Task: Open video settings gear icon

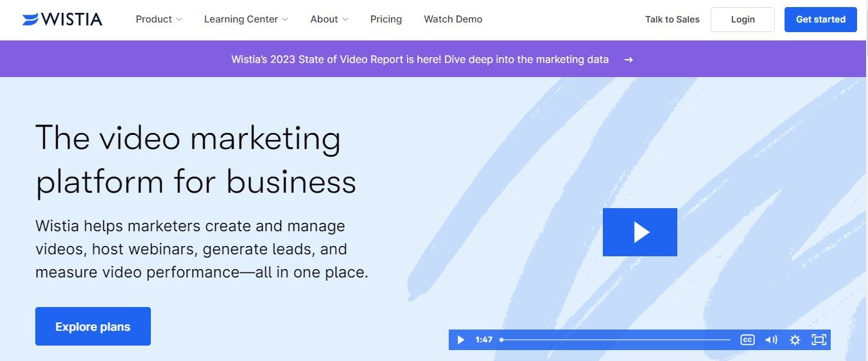Action: pyautogui.click(x=795, y=340)
